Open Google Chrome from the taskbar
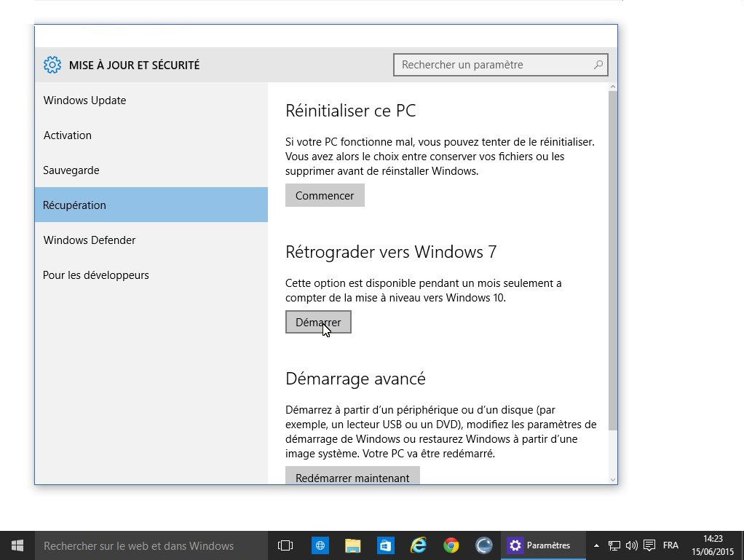Viewport: 744px width, 560px height. (x=451, y=545)
